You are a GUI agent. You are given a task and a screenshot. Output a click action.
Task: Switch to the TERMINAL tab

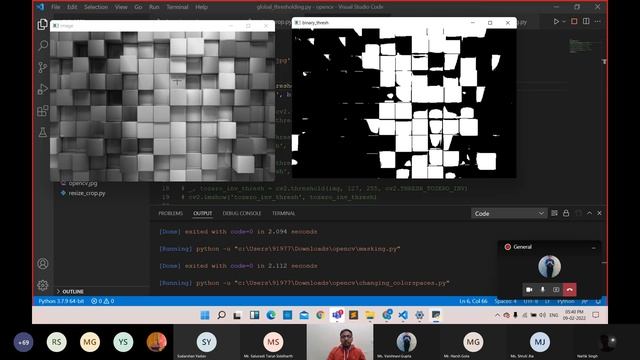coord(283,213)
